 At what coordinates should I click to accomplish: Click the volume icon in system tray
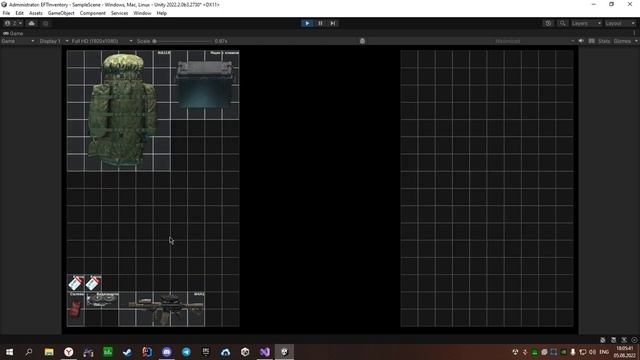[x=592, y=352]
